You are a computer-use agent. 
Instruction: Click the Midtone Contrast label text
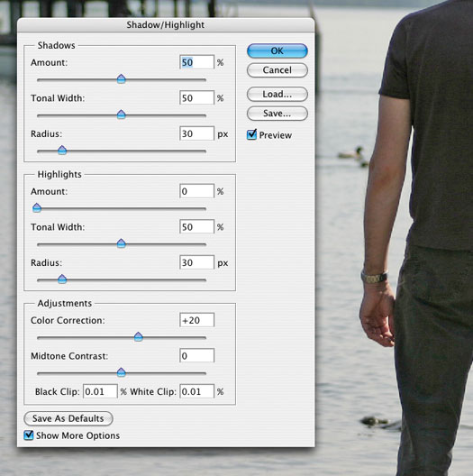click(x=69, y=356)
